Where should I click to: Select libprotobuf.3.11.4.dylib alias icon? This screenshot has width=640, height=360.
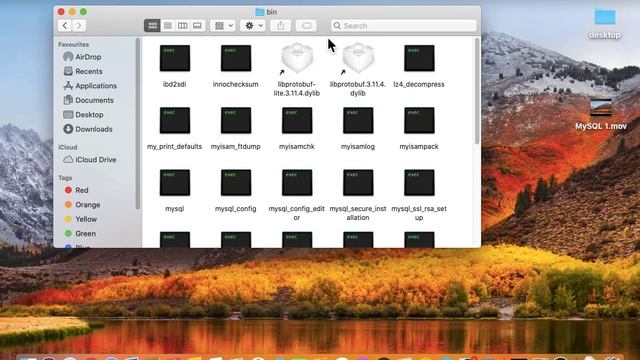tap(358, 58)
